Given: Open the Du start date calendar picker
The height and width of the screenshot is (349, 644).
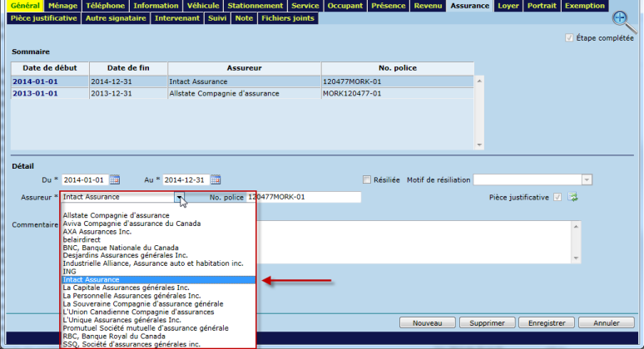Looking at the screenshot, I should pyautogui.click(x=115, y=179).
